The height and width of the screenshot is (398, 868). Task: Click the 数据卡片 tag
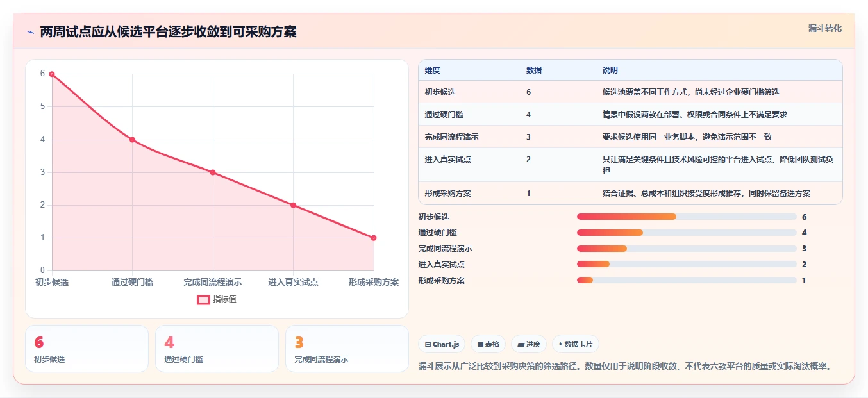(575, 344)
